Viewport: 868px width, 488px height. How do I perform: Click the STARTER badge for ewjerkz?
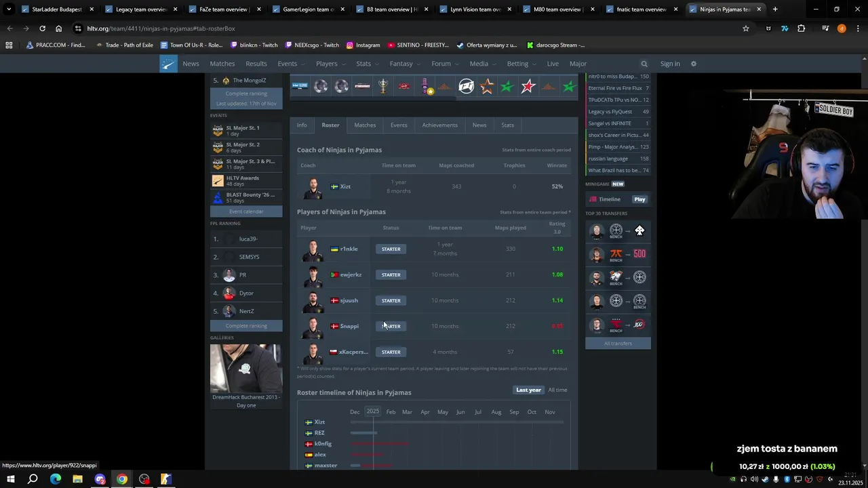click(391, 274)
